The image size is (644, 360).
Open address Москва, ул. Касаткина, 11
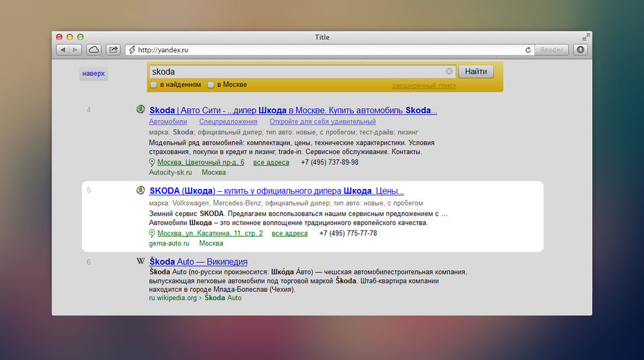tap(210, 233)
